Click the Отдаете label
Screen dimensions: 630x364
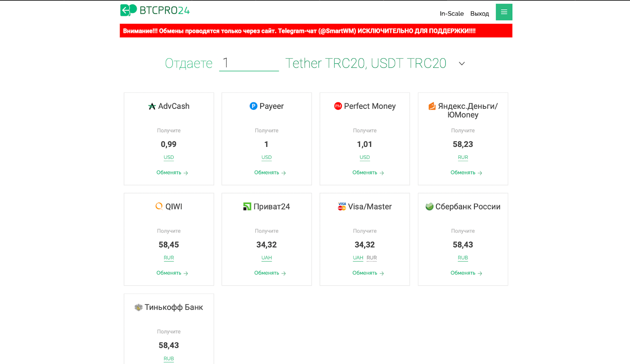[x=189, y=63]
